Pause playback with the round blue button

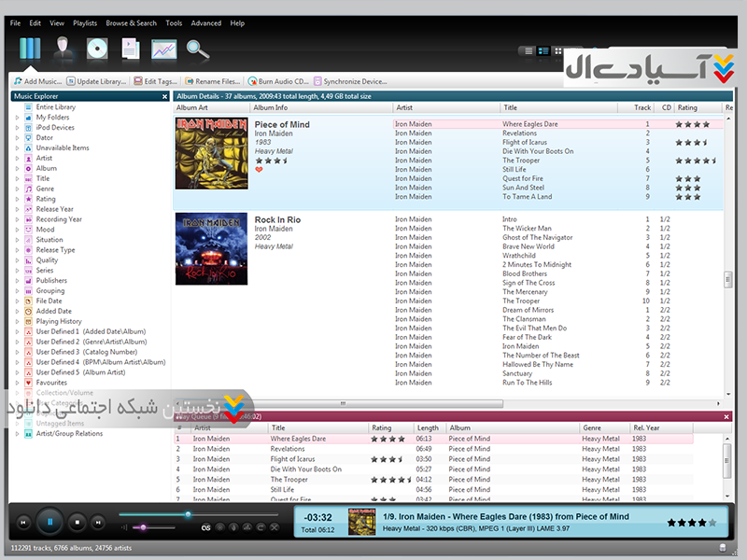point(51,523)
